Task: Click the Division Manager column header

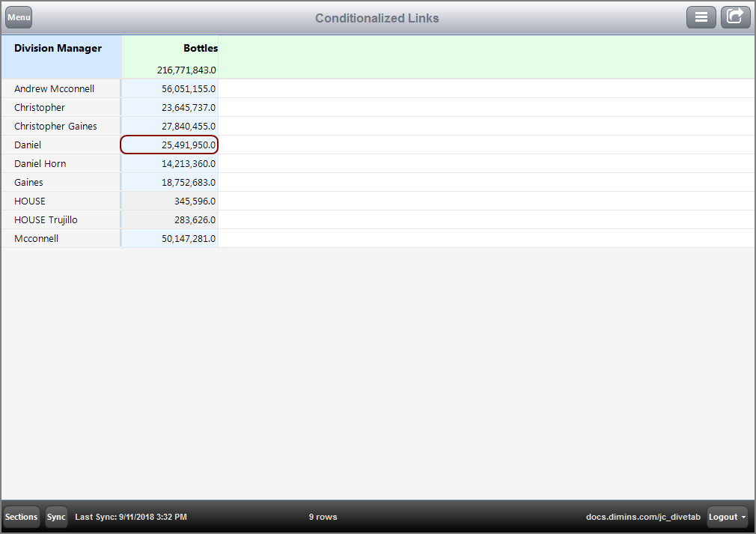Action: coord(58,48)
